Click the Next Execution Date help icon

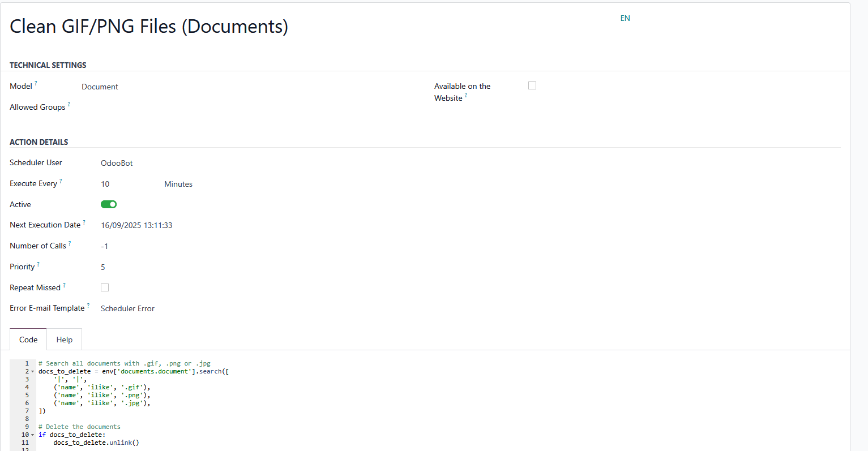point(84,222)
